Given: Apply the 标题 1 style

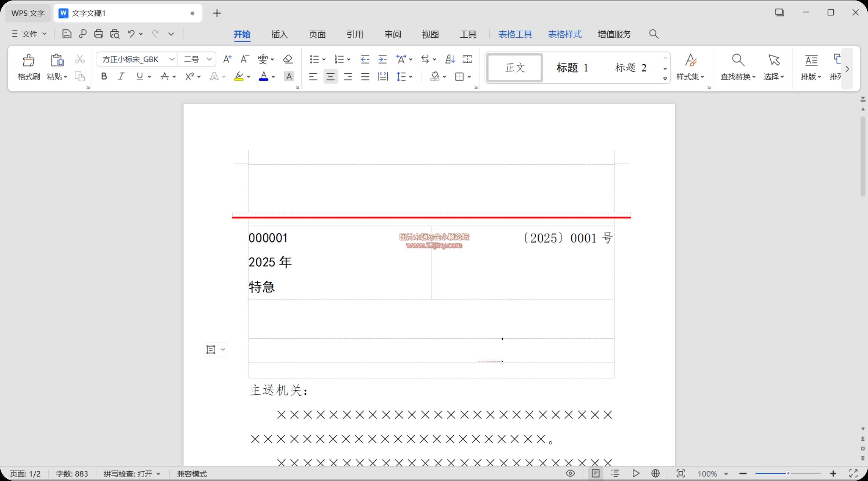Looking at the screenshot, I should 572,68.
